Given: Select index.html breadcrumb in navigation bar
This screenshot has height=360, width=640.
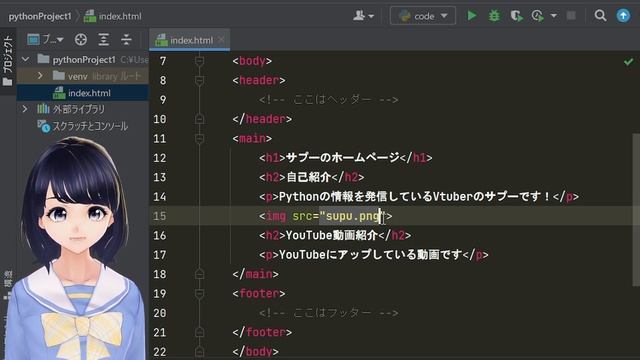Looking at the screenshot, I should point(113,16).
